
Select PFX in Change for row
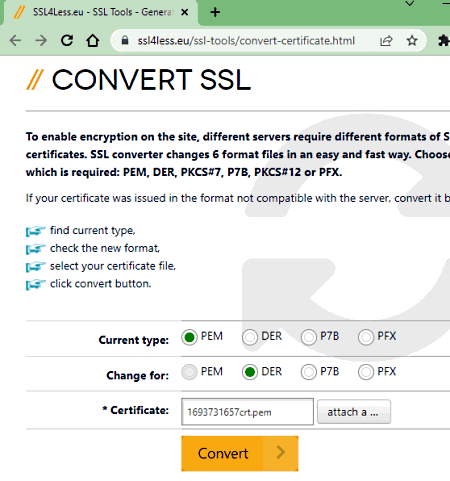click(366, 372)
